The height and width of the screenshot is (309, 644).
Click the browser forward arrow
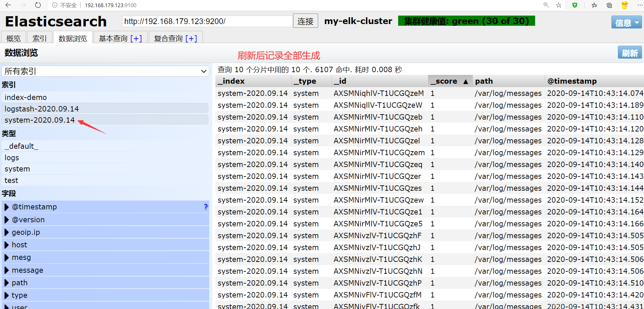click(23, 5)
